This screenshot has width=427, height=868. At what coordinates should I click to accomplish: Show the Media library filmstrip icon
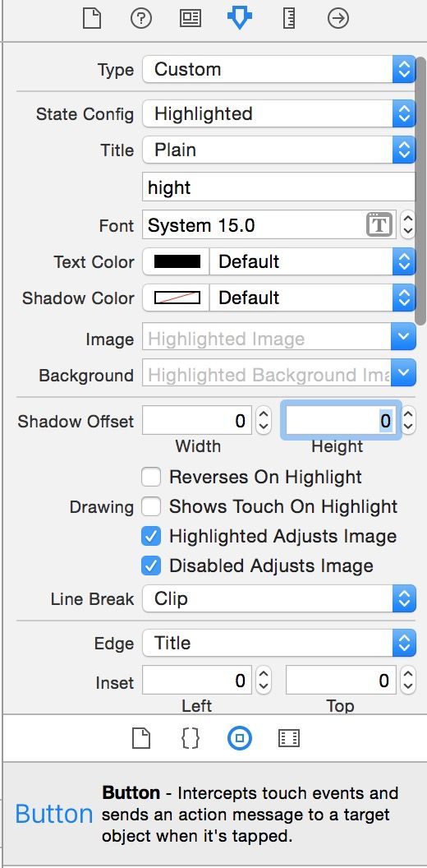289,738
